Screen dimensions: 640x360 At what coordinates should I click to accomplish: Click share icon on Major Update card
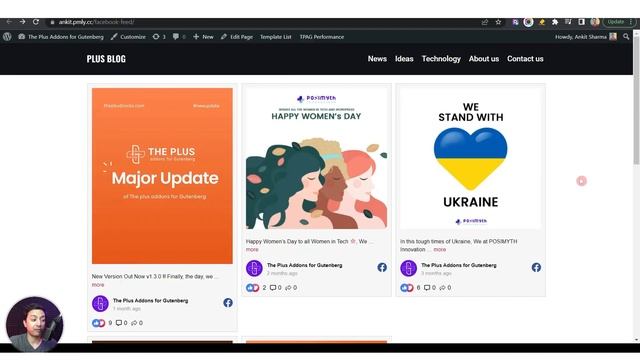point(134,323)
